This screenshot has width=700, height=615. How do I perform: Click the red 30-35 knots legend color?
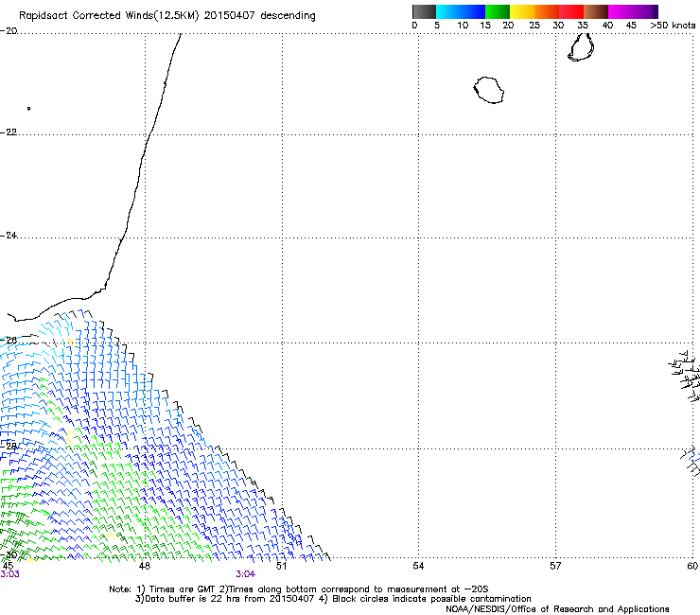point(571,11)
